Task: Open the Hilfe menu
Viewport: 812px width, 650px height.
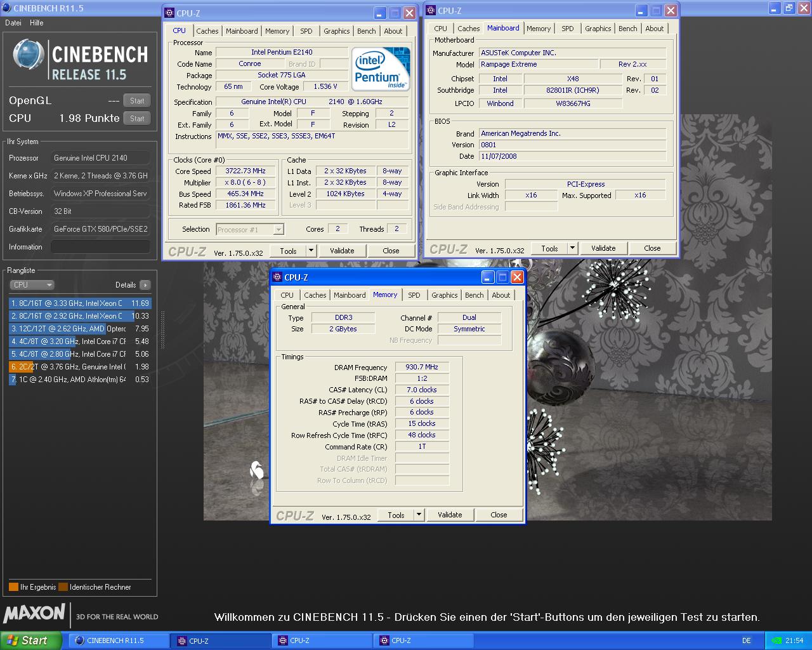Action: click(x=37, y=23)
